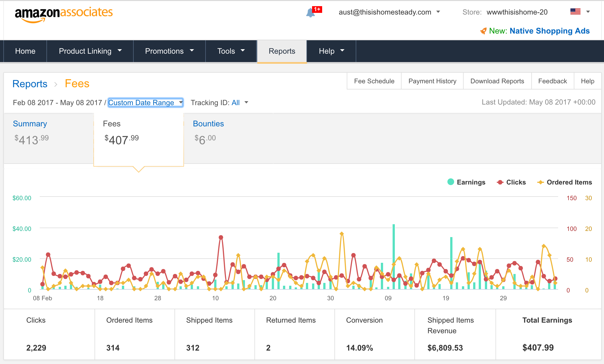
Task: Switch to the Bounties tab
Action: pyautogui.click(x=208, y=124)
